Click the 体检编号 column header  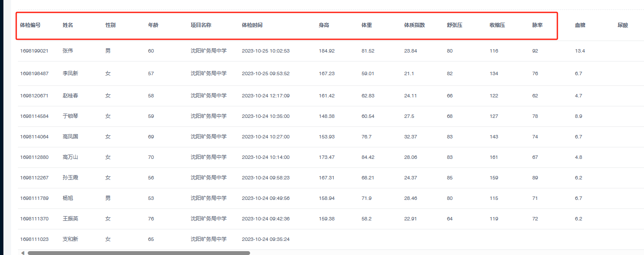coord(30,25)
